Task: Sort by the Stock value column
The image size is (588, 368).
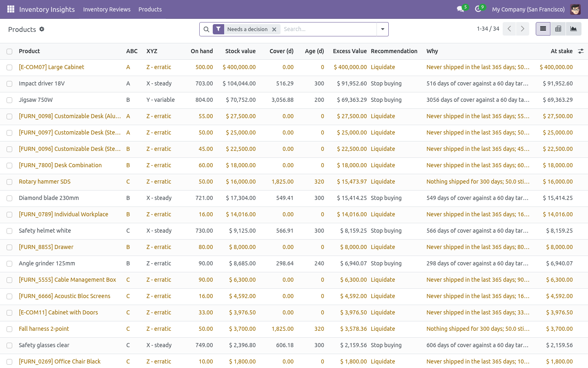Action: [241, 51]
